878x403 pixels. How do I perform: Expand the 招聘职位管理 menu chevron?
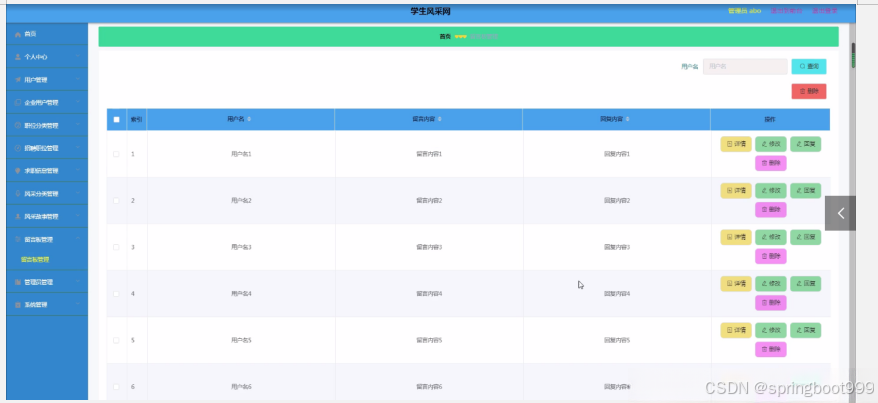point(78,148)
